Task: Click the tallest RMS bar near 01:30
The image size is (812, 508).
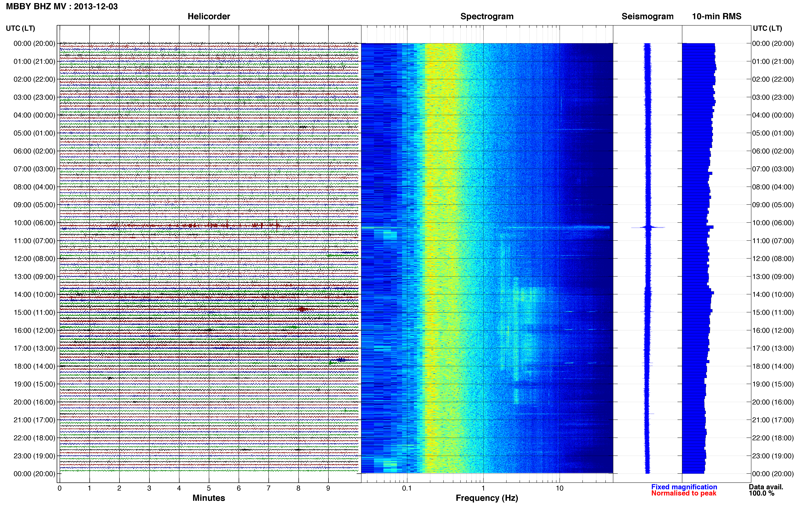Action: coord(699,69)
